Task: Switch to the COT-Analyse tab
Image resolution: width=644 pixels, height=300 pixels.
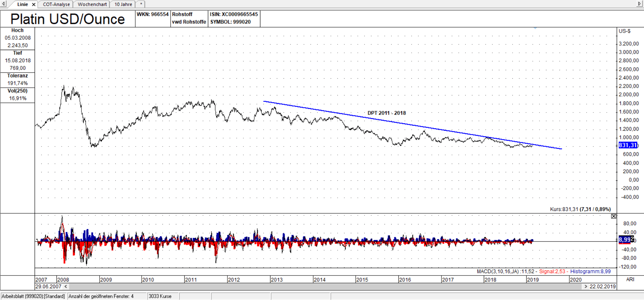Action: pos(56,4)
